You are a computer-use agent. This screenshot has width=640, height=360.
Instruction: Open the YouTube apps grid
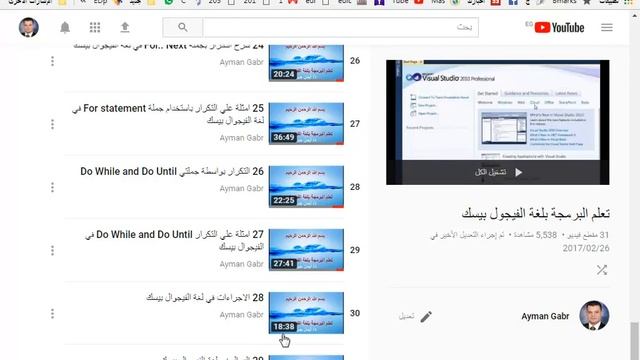point(95,27)
